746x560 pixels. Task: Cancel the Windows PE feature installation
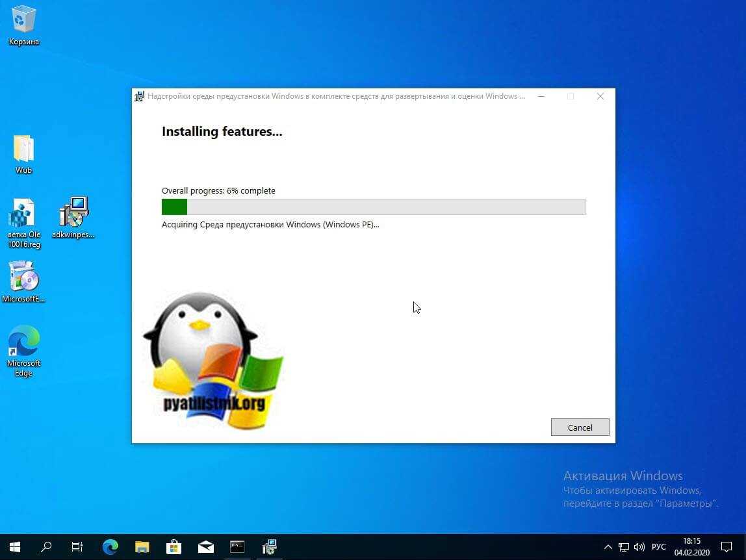pos(580,427)
